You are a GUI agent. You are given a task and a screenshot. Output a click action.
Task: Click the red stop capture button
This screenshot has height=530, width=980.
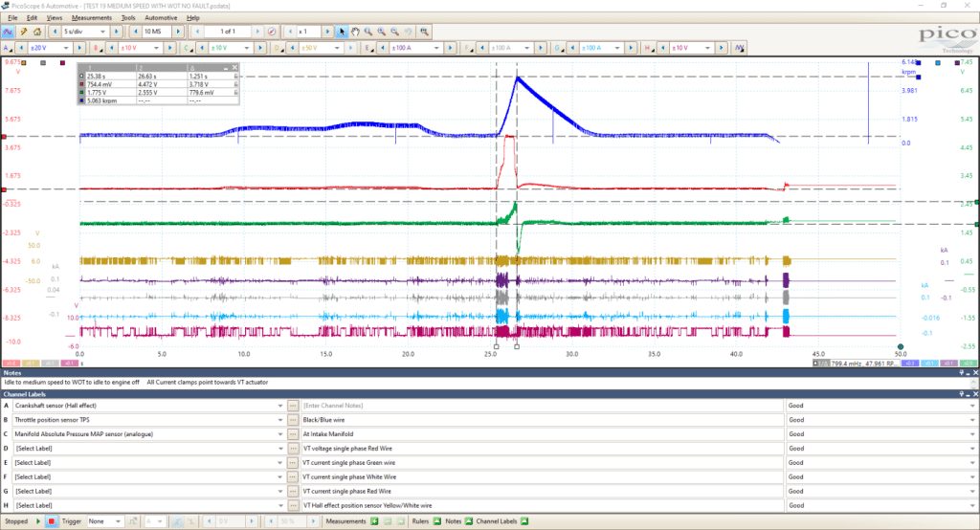coord(52,521)
